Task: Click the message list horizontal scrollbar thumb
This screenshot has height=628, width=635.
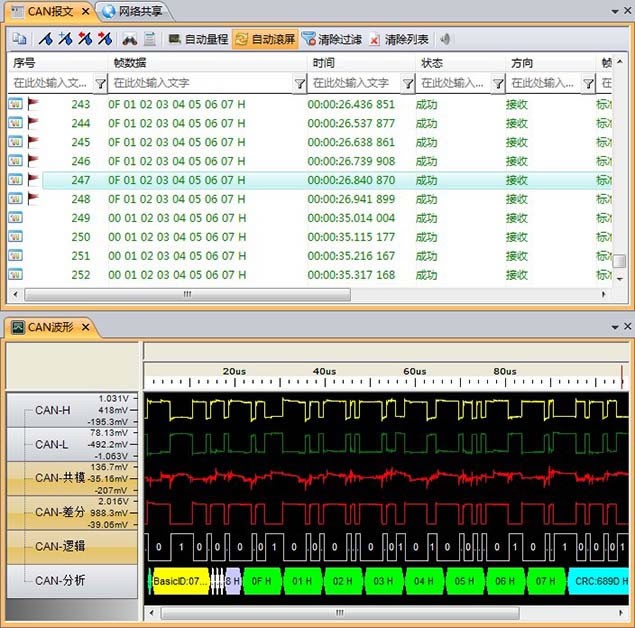Action: point(187,294)
